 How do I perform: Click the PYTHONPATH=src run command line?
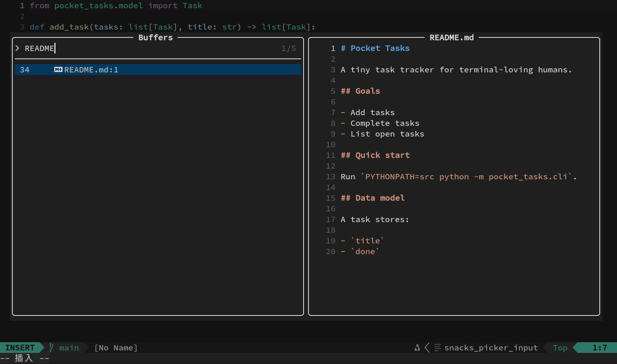[459, 176]
